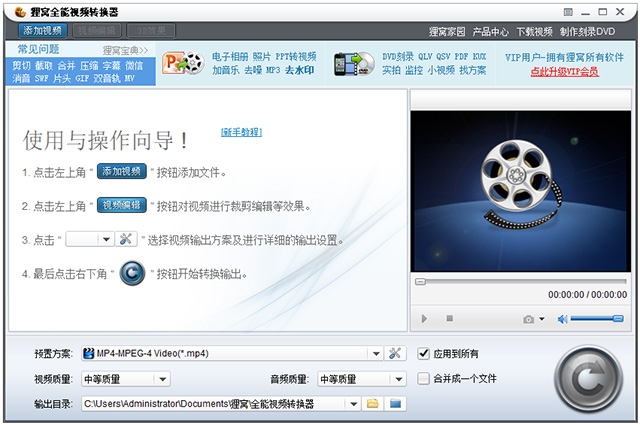Browse output folder with yellow folder icon
This screenshot has height=425, width=640.
tap(373, 404)
